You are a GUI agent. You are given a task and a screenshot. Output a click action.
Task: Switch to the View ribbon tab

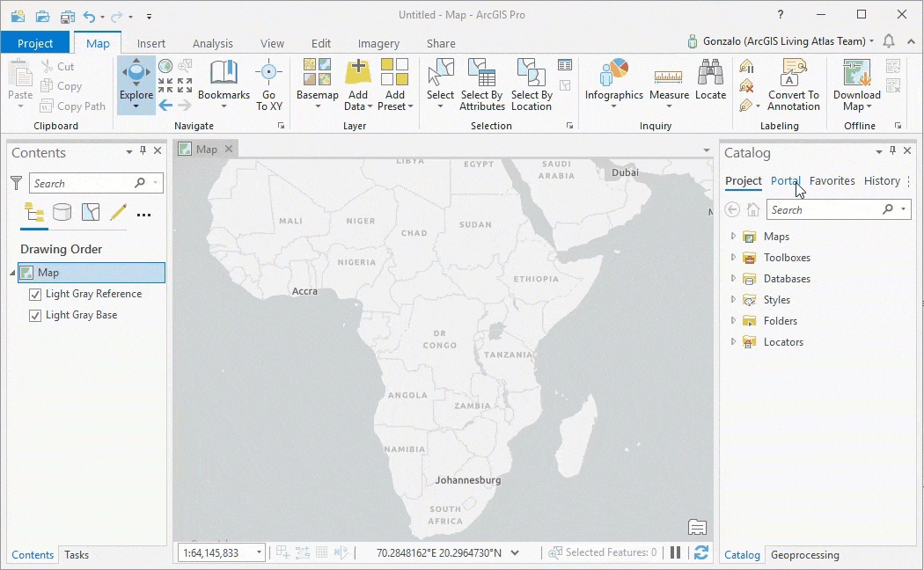[x=272, y=43]
